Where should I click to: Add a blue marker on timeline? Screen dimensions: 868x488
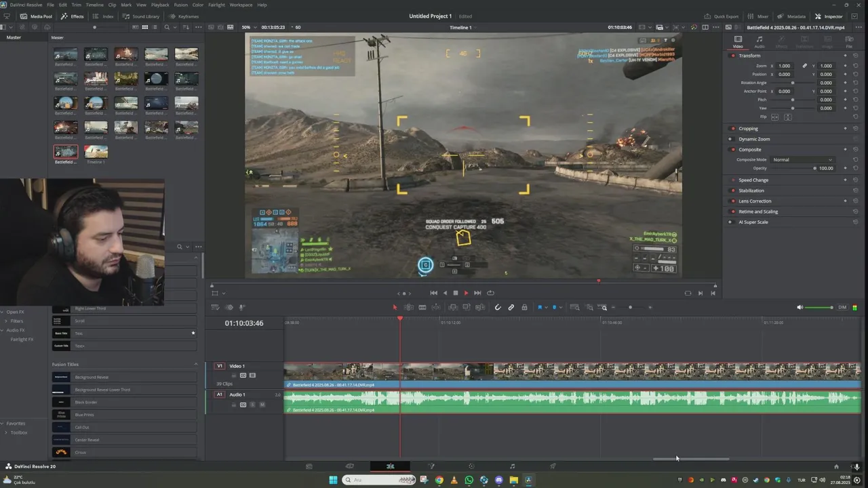tap(554, 308)
